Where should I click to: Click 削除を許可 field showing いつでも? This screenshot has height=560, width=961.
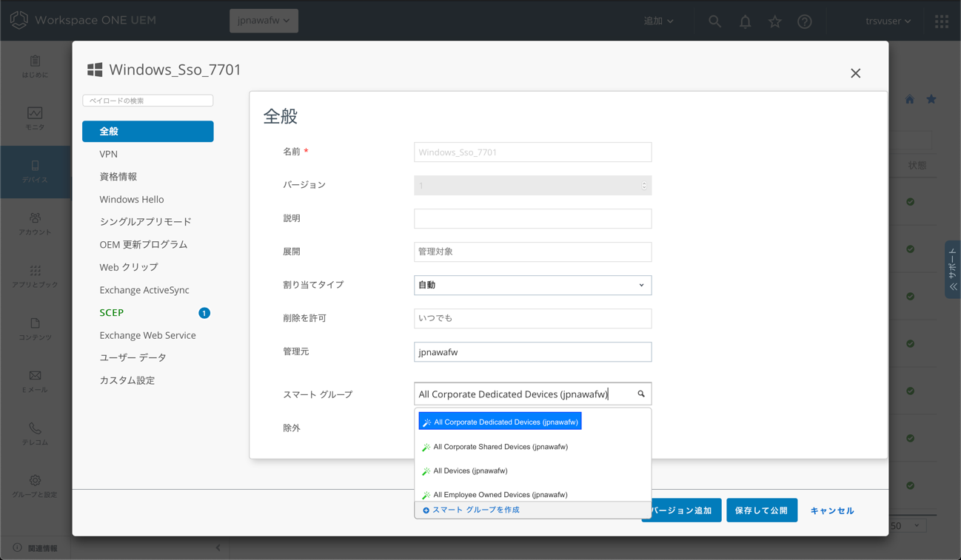click(x=532, y=319)
